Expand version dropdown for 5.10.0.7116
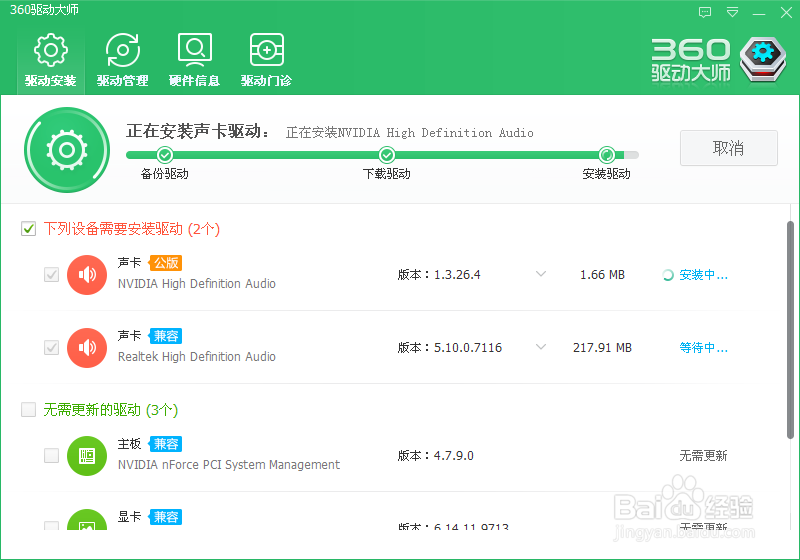 pyautogui.click(x=541, y=347)
